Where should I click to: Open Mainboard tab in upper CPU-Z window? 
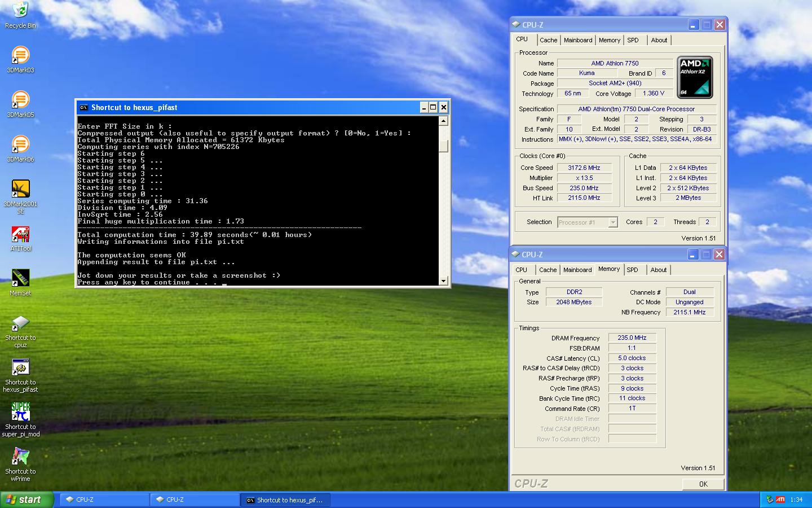[578, 40]
